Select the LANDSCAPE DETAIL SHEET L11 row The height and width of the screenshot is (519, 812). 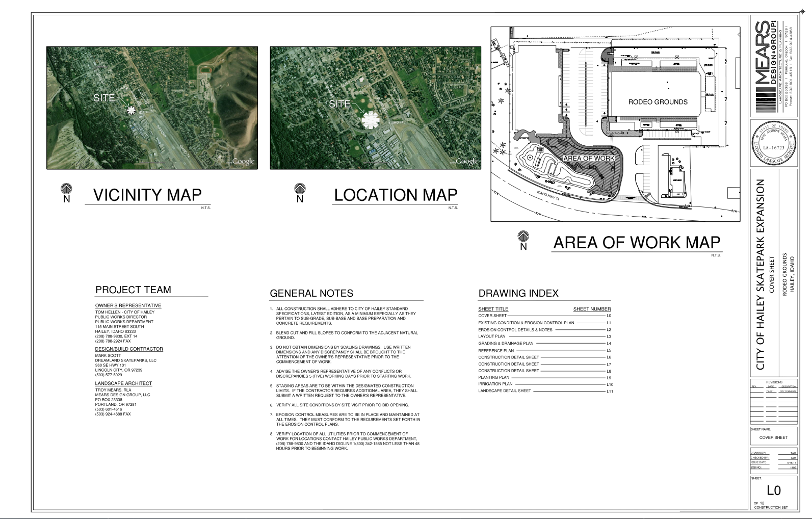coord(545,391)
